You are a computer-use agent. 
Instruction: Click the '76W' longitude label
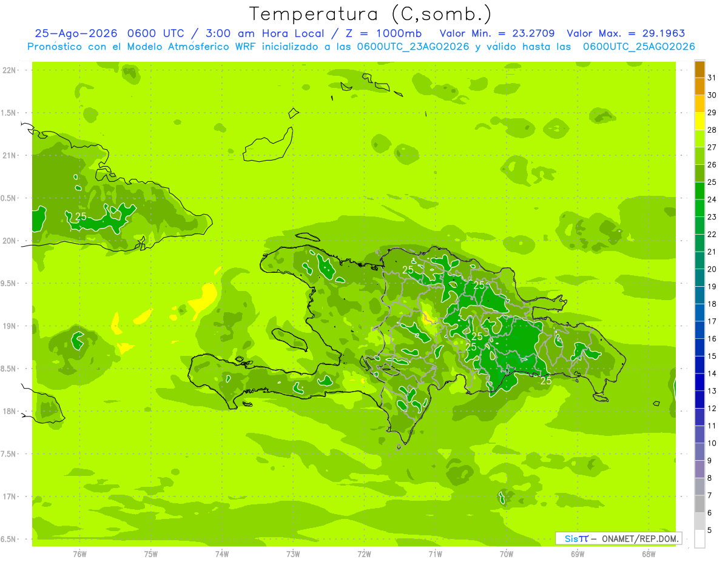pos(79,554)
